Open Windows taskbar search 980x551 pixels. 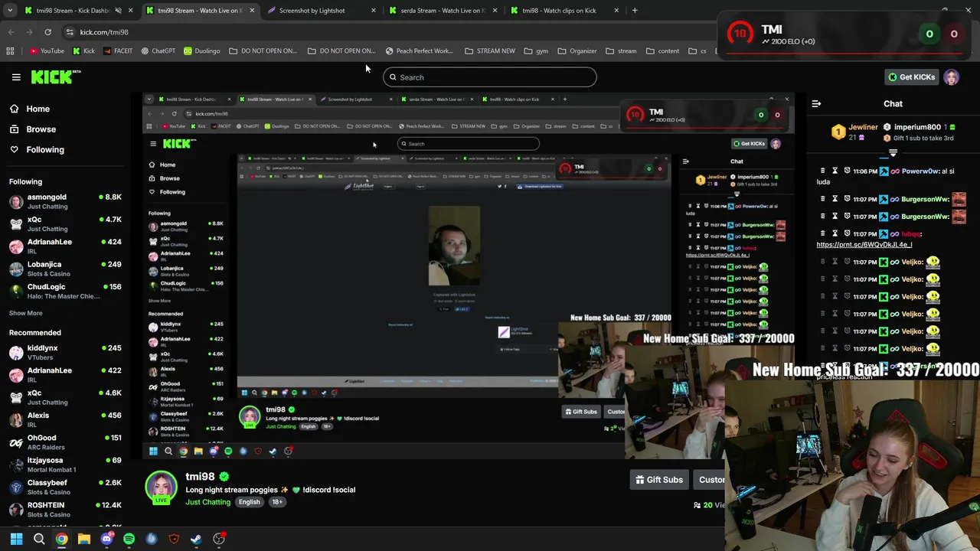pos(39,539)
